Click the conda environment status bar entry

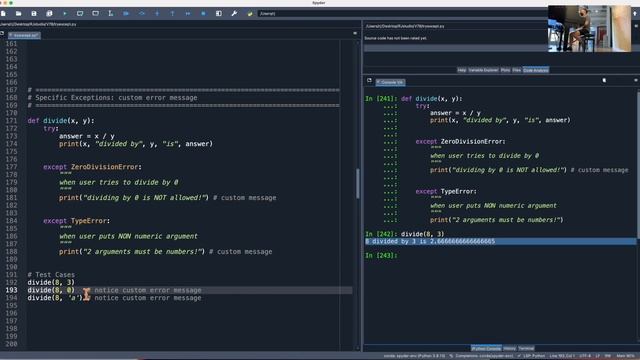pyautogui.click(x=414, y=356)
